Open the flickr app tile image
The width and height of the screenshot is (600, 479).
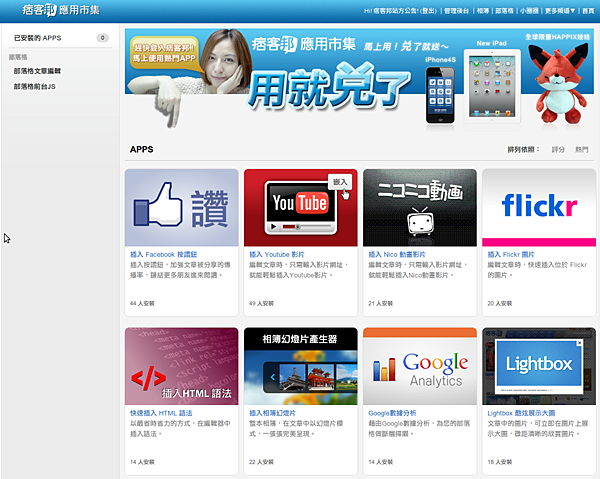click(539, 208)
